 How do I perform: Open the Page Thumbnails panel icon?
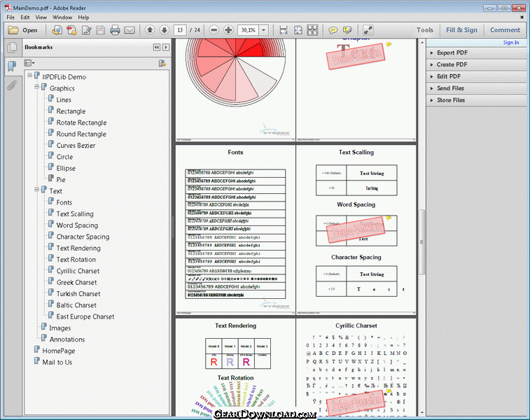12,48
